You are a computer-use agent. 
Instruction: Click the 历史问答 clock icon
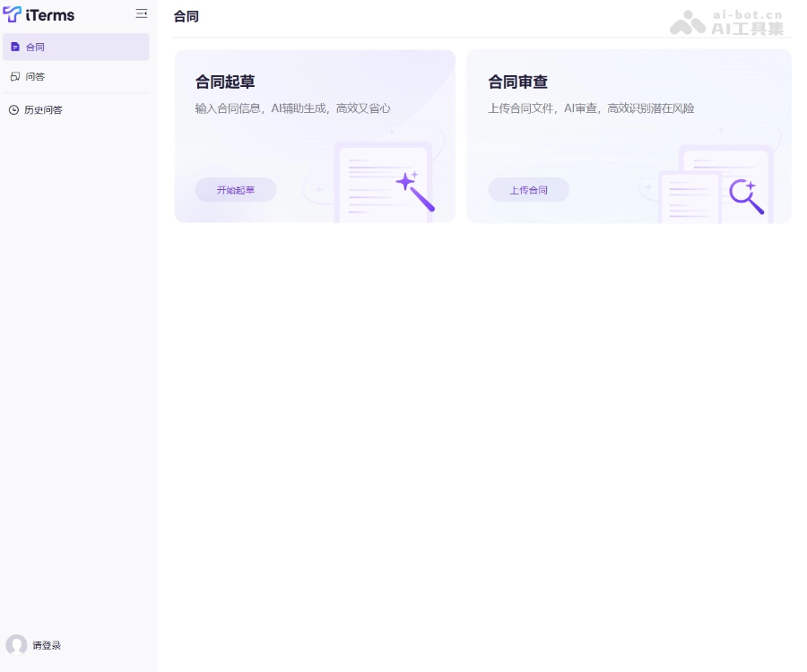[x=13, y=110]
